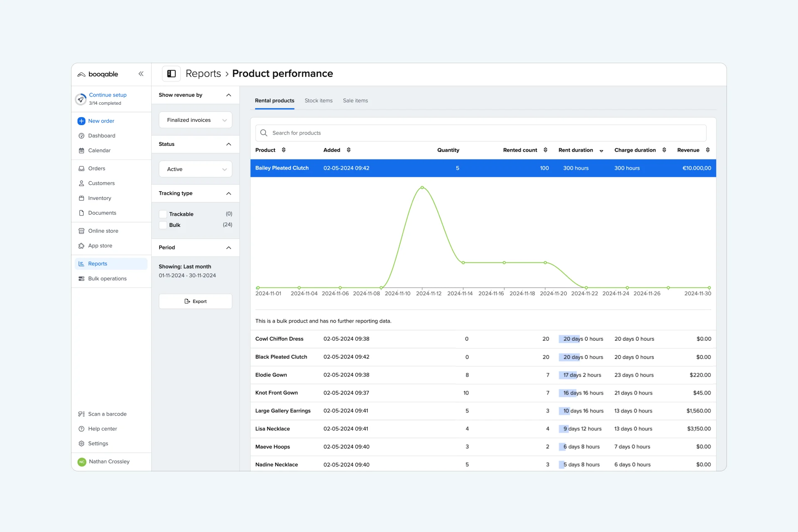Select the Elodie Gown row
798x532 pixels.
(x=483, y=375)
